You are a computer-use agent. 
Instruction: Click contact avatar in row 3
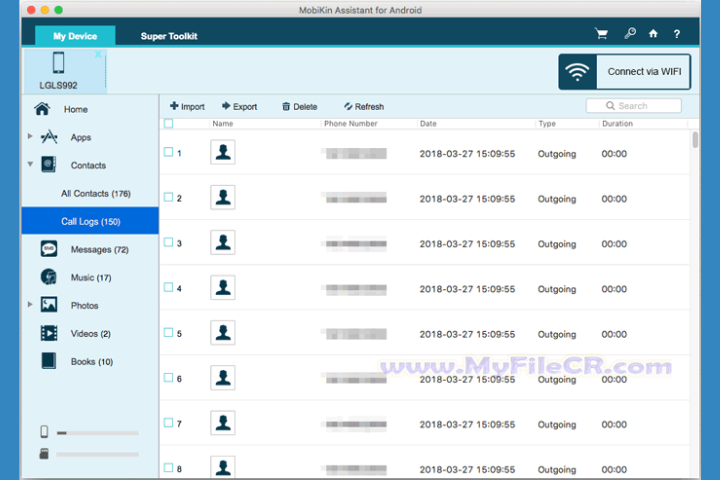tap(223, 242)
